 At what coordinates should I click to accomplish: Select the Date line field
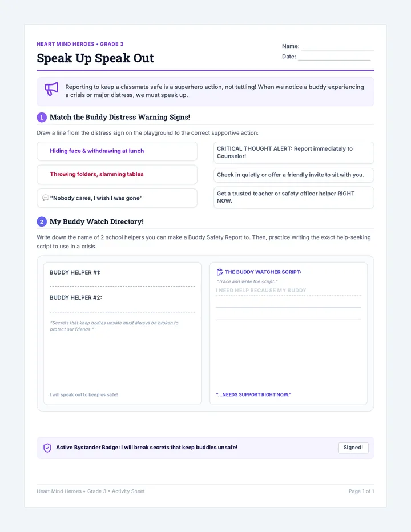click(335, 57)
